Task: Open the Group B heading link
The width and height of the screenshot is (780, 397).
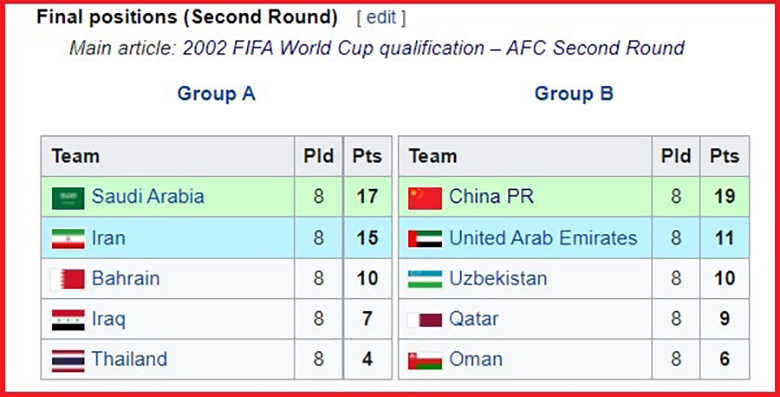Action: click(574, 94)
